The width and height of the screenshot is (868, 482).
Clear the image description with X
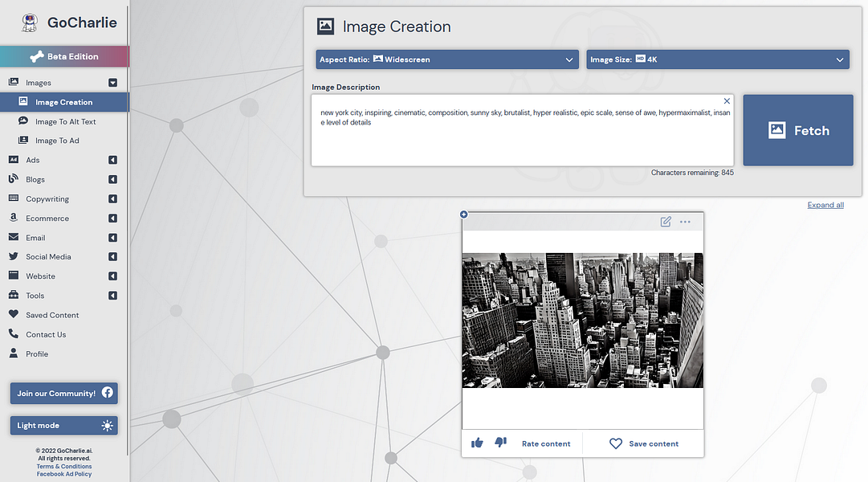tap(727, 101)
